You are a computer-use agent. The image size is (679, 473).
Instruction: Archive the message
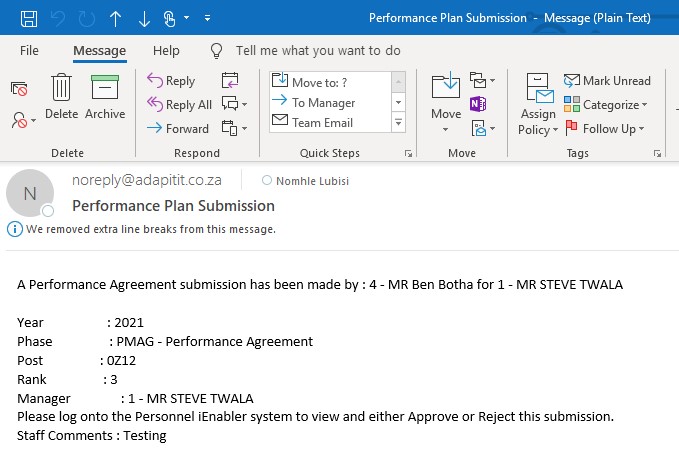click(x=105, y=98)
